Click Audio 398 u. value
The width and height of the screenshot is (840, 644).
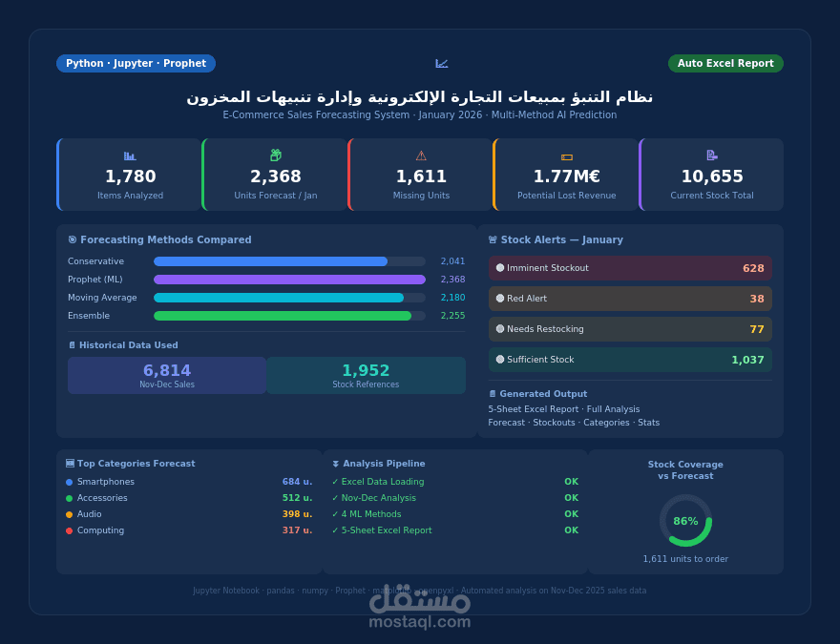(297, 514)
